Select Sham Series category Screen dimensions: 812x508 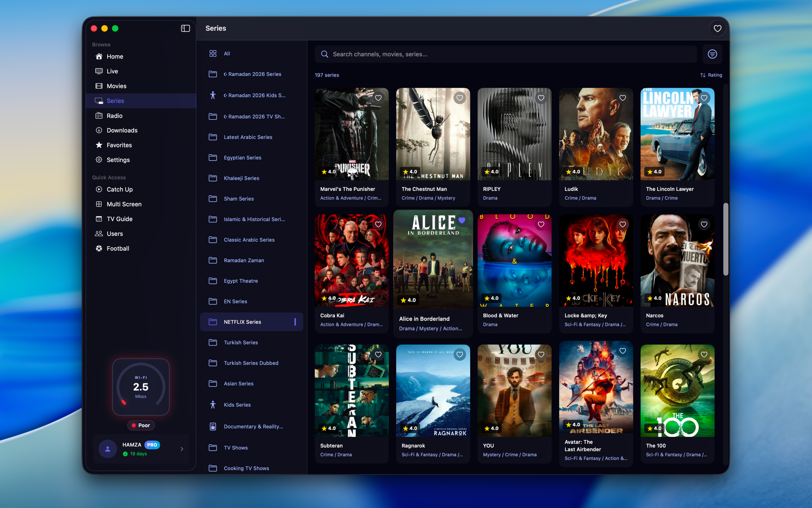tap(251, 199)
